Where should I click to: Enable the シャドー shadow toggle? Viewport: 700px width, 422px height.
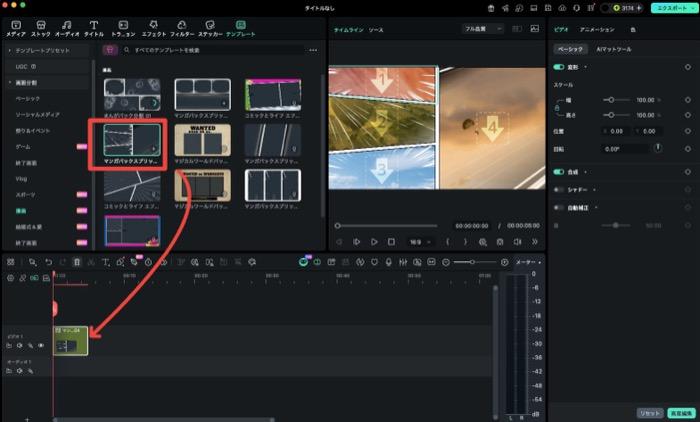558,190
